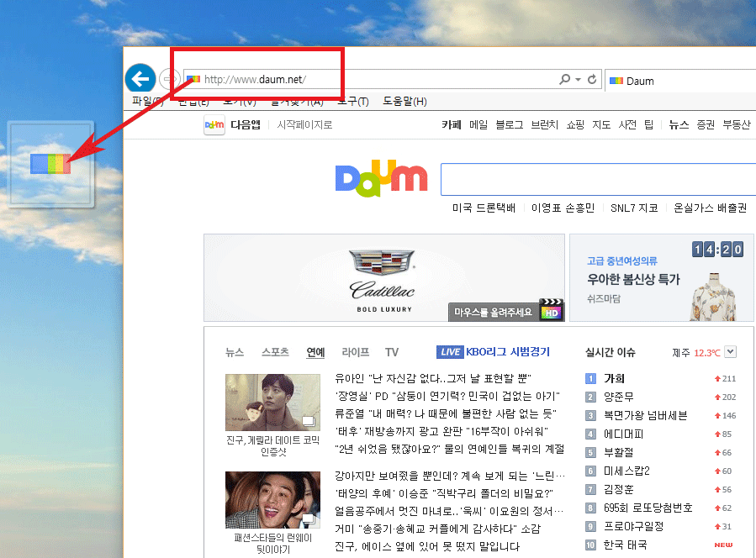The height and width of the screenshot is (558, 756).
Task: Click trending issue 프로야구일정
Action: pos(633,526)
